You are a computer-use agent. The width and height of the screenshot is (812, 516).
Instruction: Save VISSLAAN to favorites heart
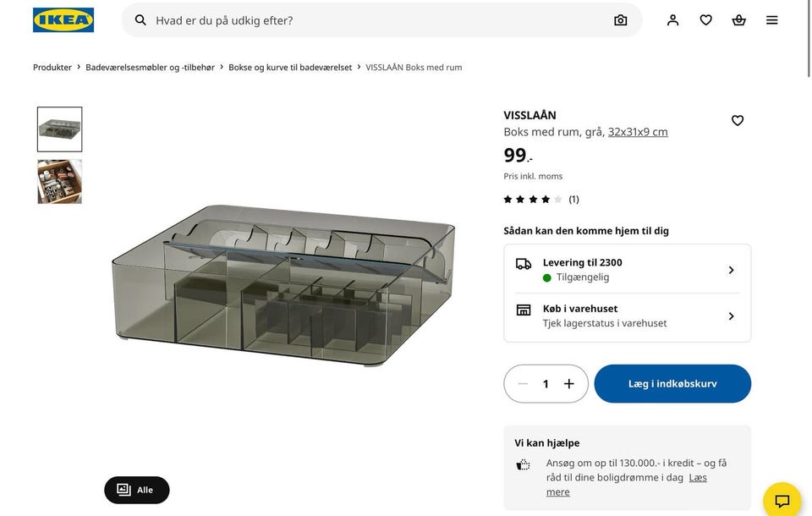point(738,121)
